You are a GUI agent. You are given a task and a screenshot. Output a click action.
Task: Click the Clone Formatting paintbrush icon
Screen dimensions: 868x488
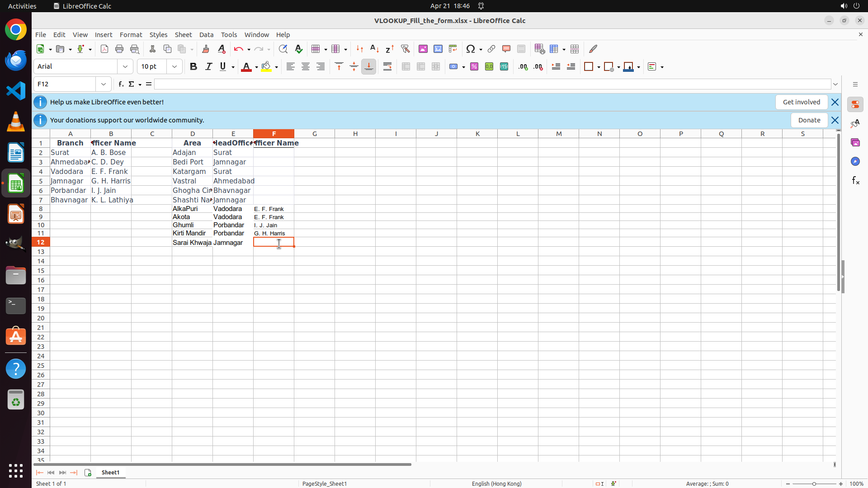[206, 49]
